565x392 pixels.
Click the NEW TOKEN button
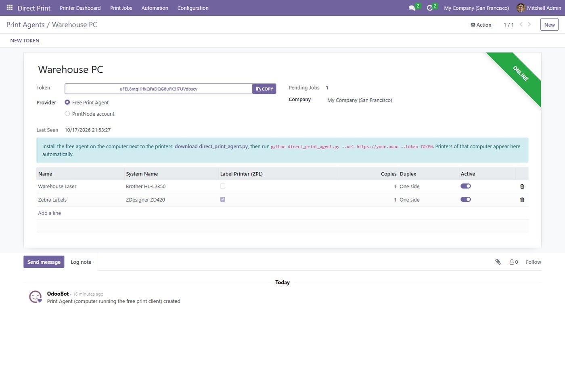tap(25, 40)
